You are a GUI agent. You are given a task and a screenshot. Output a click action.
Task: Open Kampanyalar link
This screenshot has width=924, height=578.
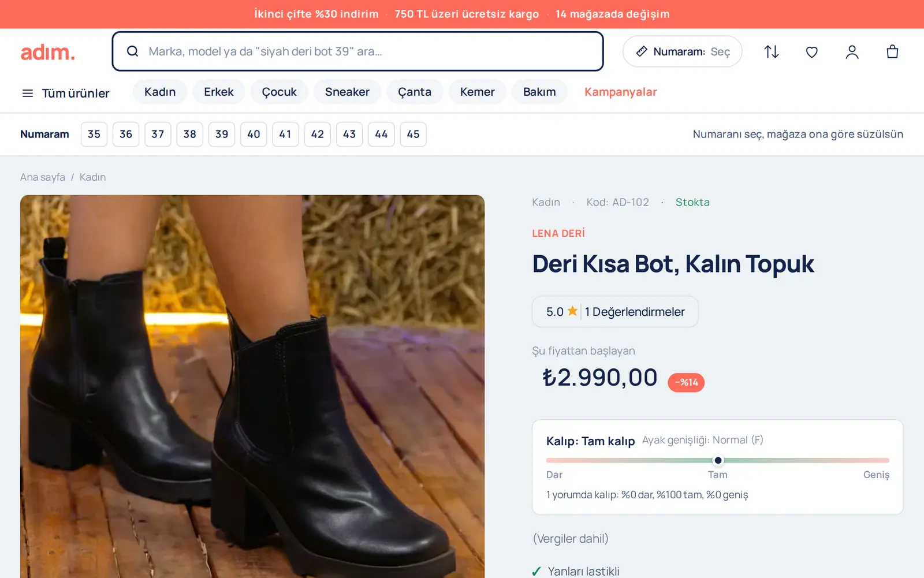pos(621,92)
